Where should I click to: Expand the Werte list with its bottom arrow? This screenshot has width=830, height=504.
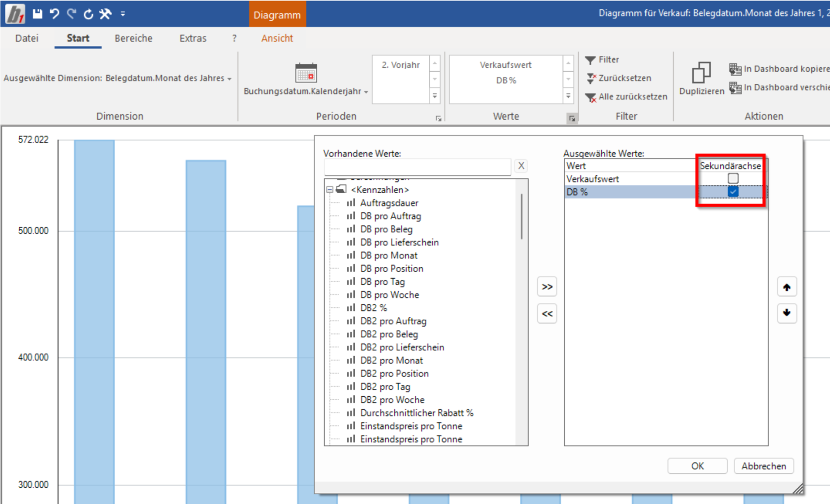(x=568, y=96)
